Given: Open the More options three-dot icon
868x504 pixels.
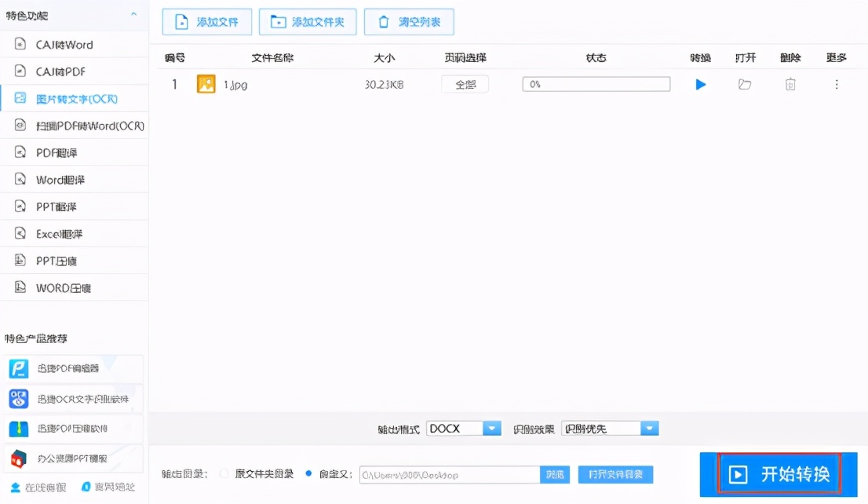Looking at the screenshot, I should (837, 84).
